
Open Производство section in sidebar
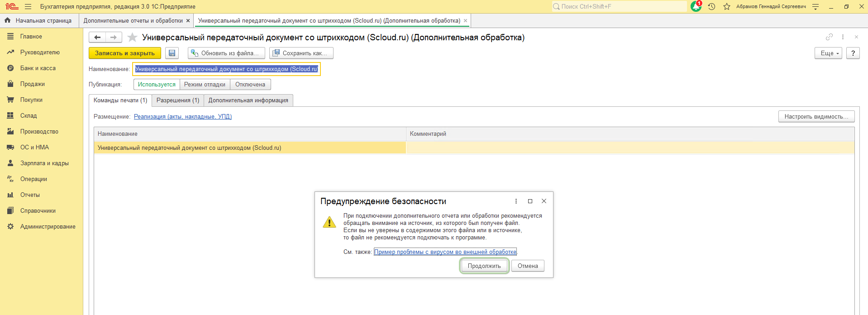pos(42,132)
